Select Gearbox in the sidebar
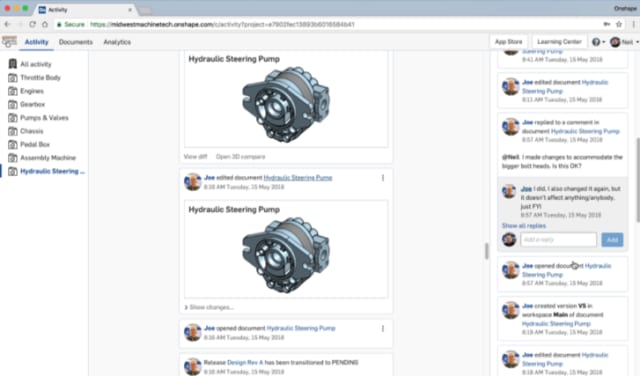 pyautogui.click(x=33, y=105)
